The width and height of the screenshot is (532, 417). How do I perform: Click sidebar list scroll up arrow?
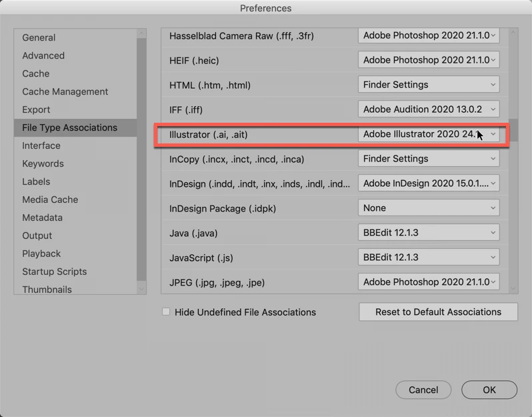coord(141,33)
